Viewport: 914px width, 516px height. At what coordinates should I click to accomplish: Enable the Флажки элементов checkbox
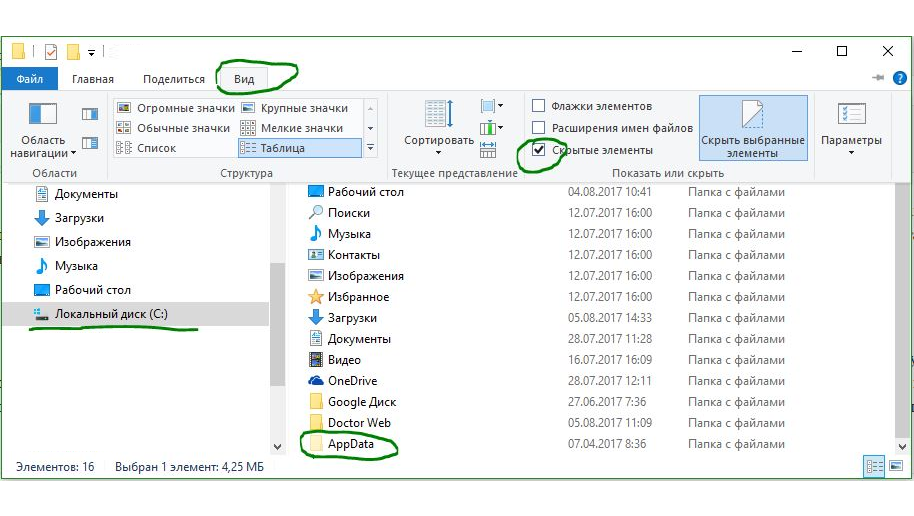(539, 106)
